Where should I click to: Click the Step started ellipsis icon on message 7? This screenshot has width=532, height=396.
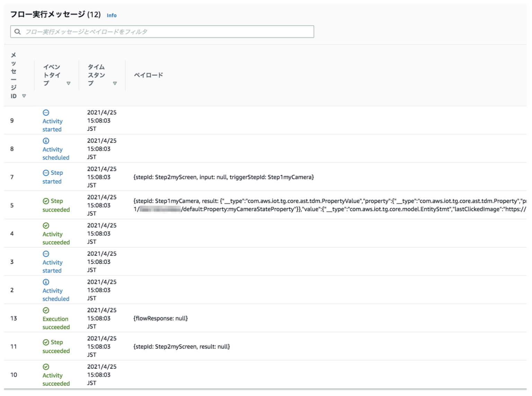click(x=46, y=172)
